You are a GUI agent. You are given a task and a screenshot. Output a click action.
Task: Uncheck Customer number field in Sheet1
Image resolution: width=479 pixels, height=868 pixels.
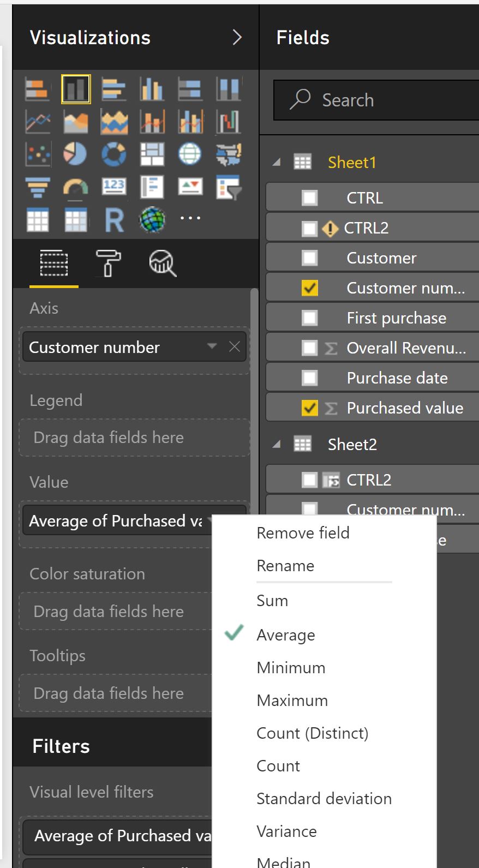[310, 288]
